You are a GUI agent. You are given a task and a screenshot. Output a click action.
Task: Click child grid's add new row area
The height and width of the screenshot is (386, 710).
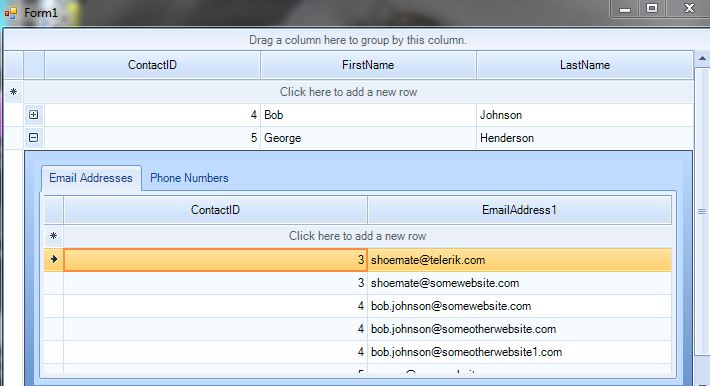[x=367, y=236]
